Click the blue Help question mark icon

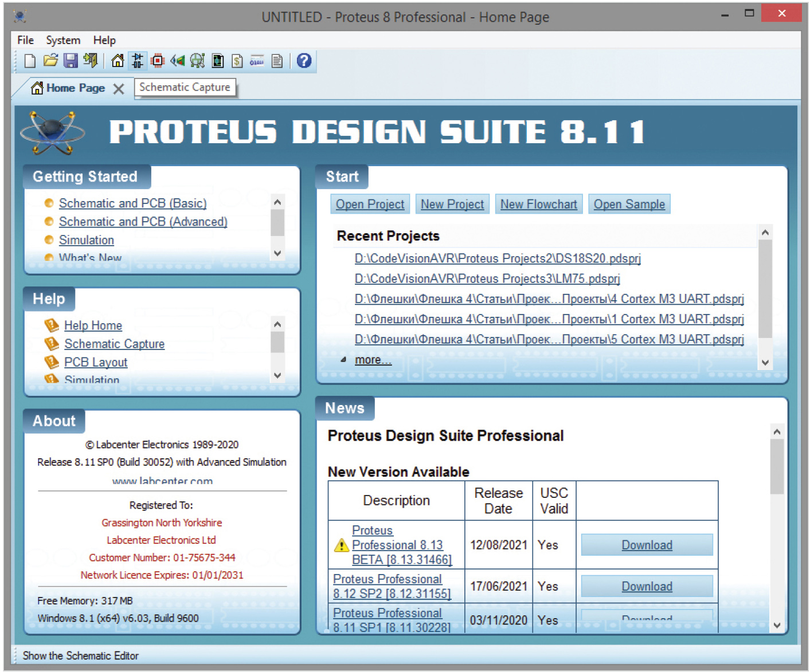click(304, 60)
